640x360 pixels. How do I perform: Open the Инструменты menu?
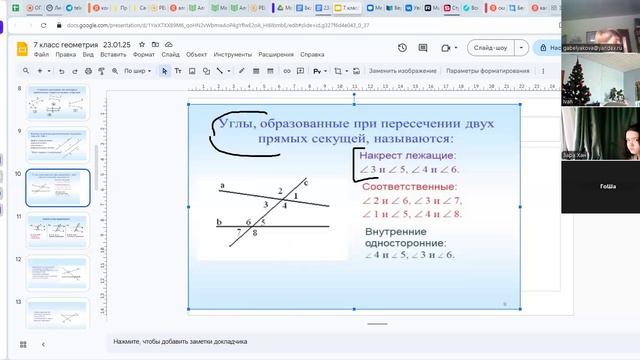tap(233, 54)
